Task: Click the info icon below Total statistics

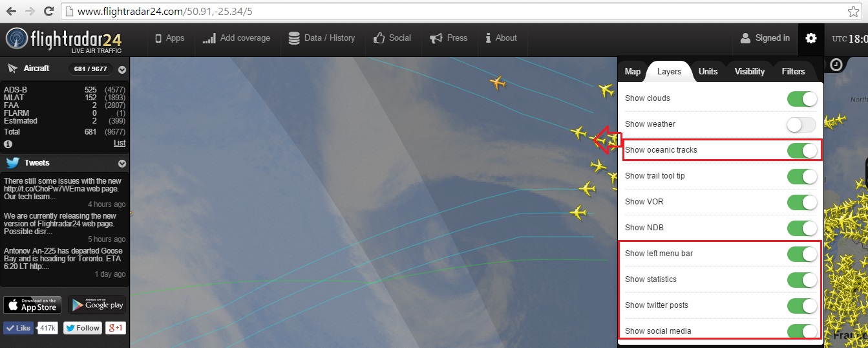Action: pyautogui.click(x=8, y=144)
